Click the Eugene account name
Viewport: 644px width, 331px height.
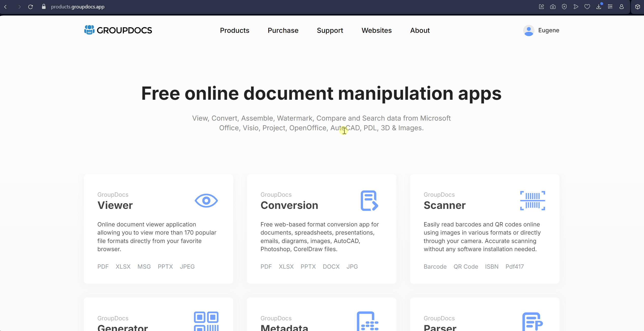pos(549,30)
